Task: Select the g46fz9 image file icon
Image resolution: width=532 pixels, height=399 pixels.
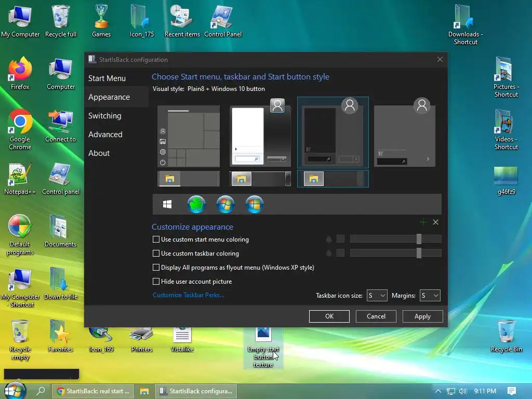Action: (506, 180)
